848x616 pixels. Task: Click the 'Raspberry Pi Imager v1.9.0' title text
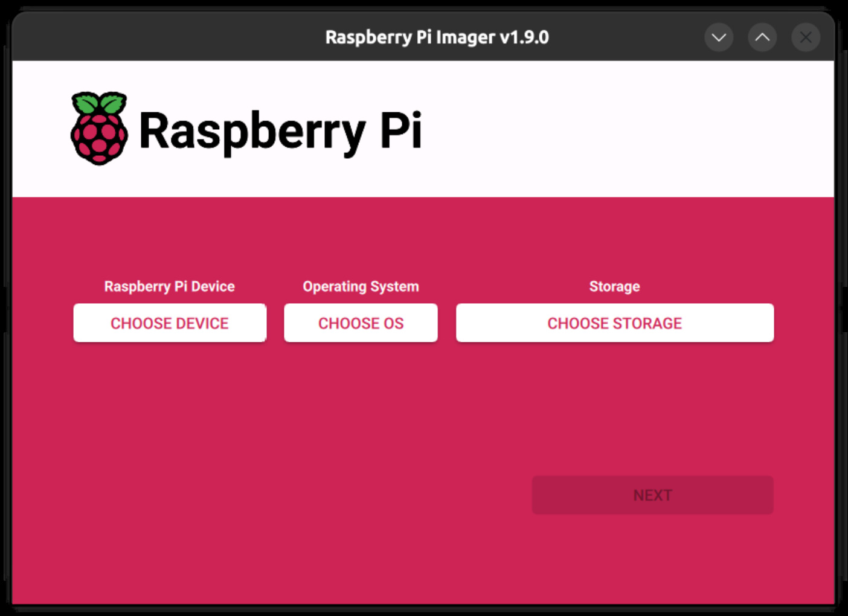coord(437,37)
